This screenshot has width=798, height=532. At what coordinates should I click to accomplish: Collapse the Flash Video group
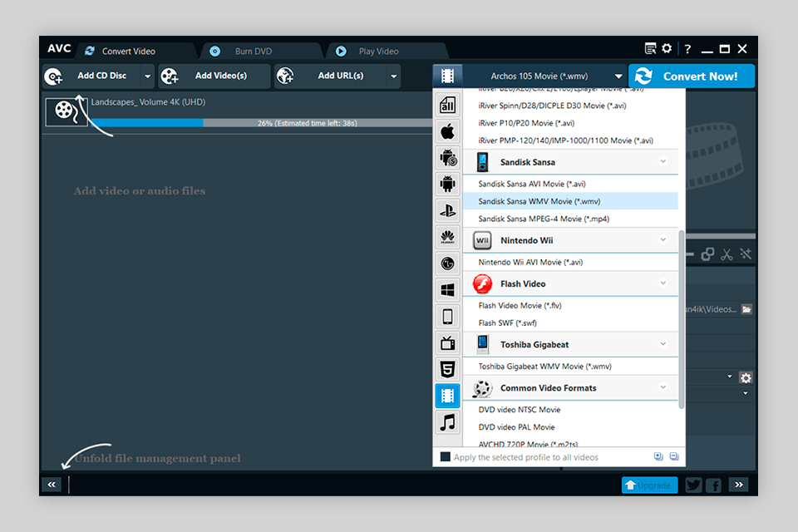pos(663,283)
